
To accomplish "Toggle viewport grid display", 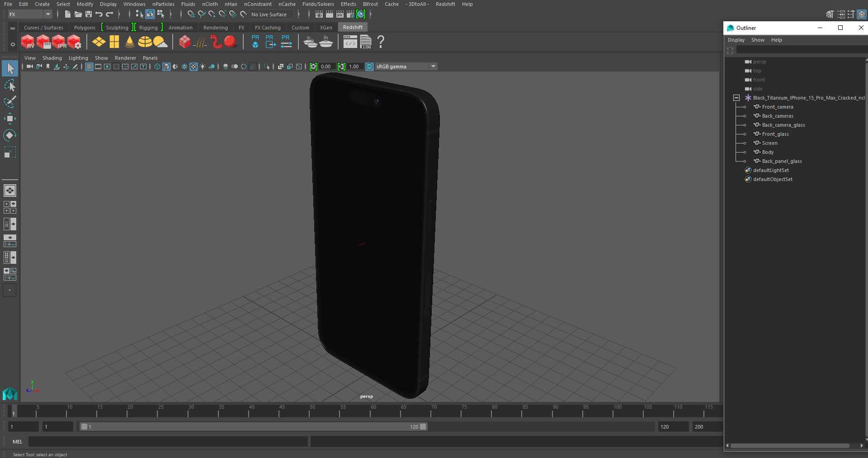I will pos(89,67).
